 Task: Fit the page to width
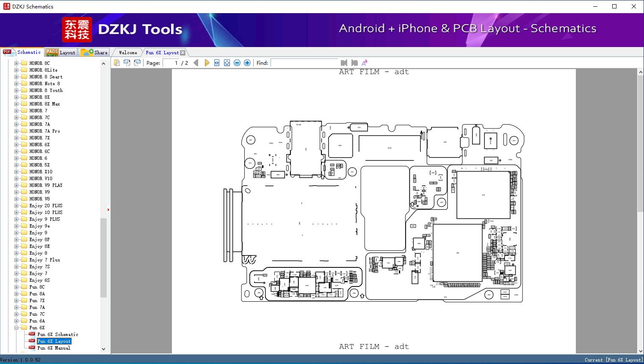tap(217, 63)
